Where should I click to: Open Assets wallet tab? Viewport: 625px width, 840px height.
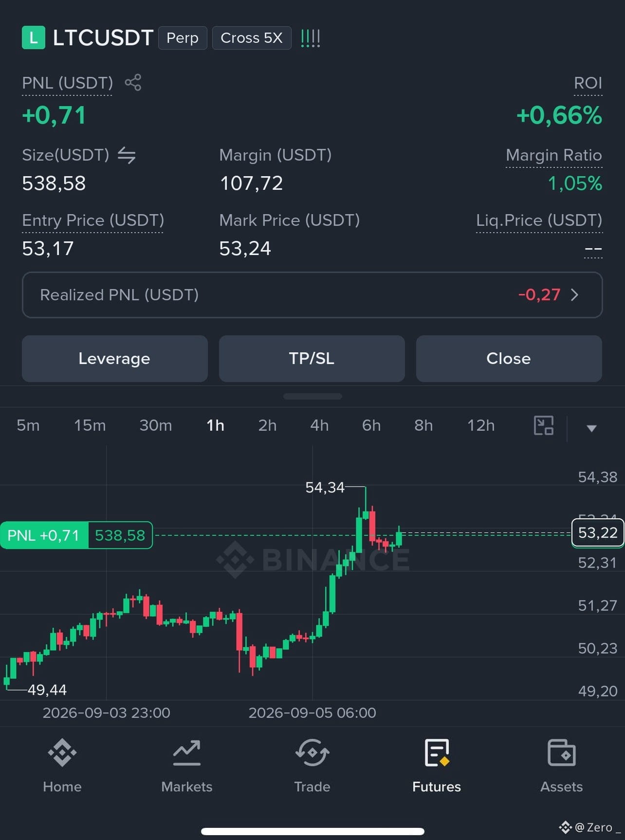(561, 766)
